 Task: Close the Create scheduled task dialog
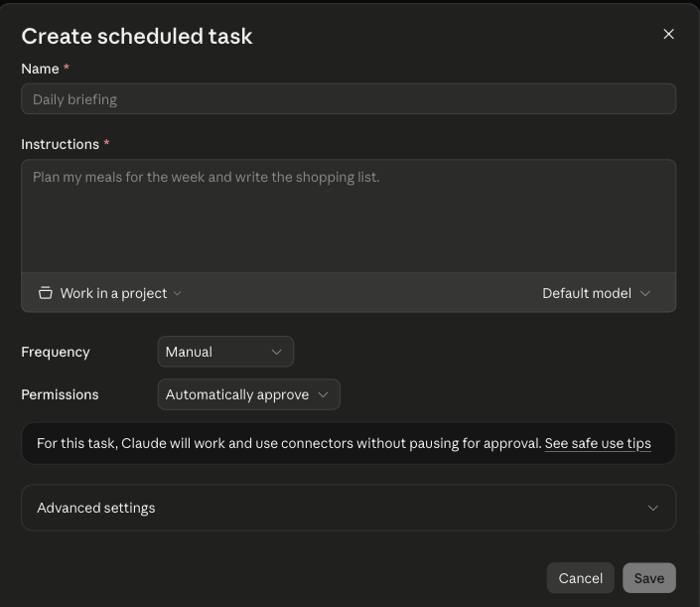tap(668, 35)
